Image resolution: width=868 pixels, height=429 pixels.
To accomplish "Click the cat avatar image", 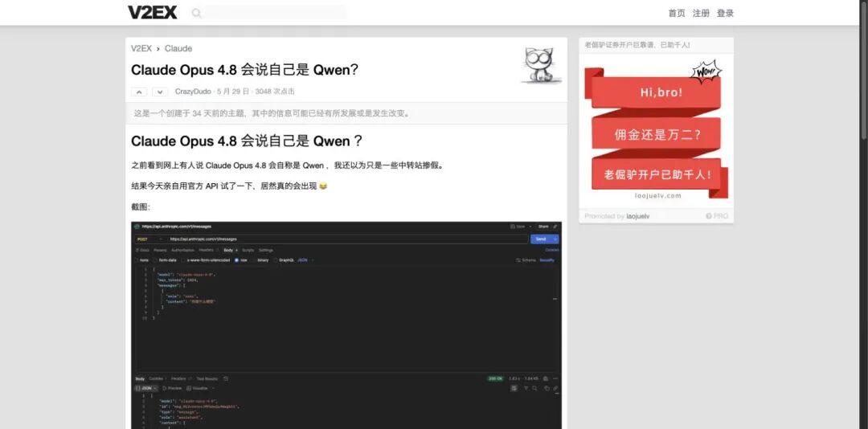I will click(542, 64).
